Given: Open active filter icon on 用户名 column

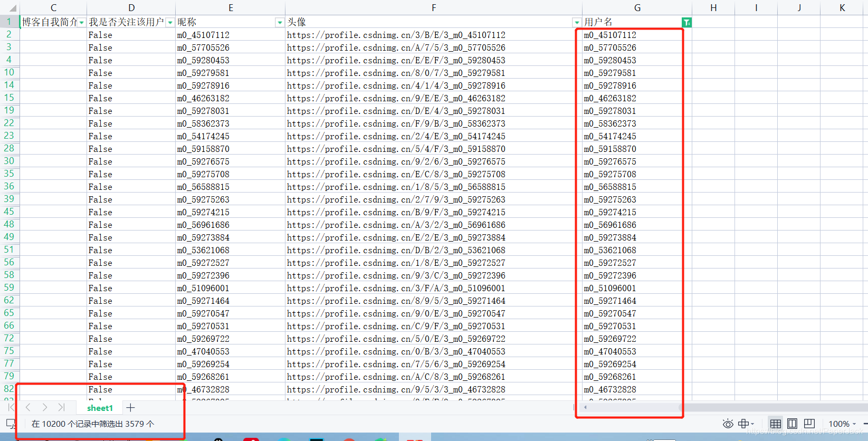Looking at the screenshot, I should (686, 22).
